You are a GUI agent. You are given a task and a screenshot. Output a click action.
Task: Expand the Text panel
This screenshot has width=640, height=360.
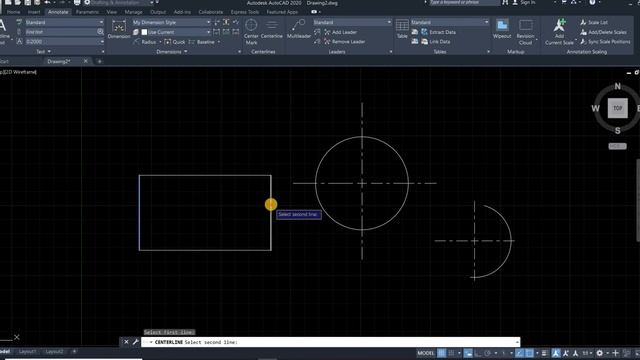[43, 52]
